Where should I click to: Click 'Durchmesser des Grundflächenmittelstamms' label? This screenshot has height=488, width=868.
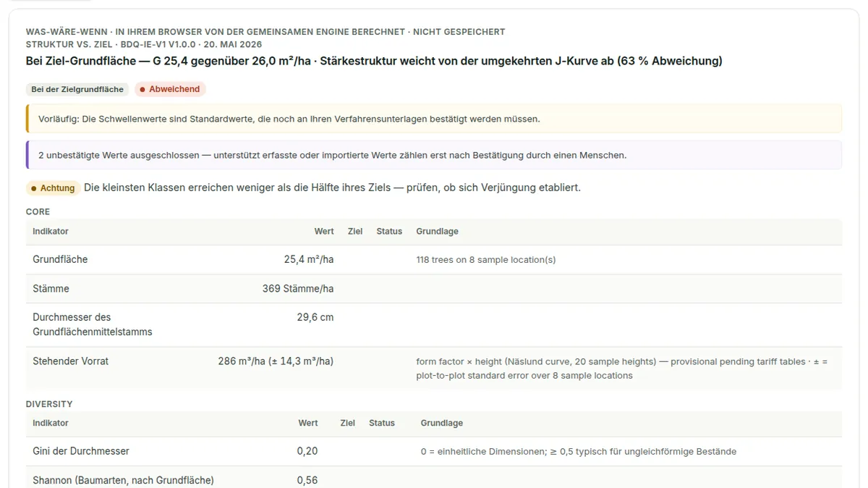[93, 324]
